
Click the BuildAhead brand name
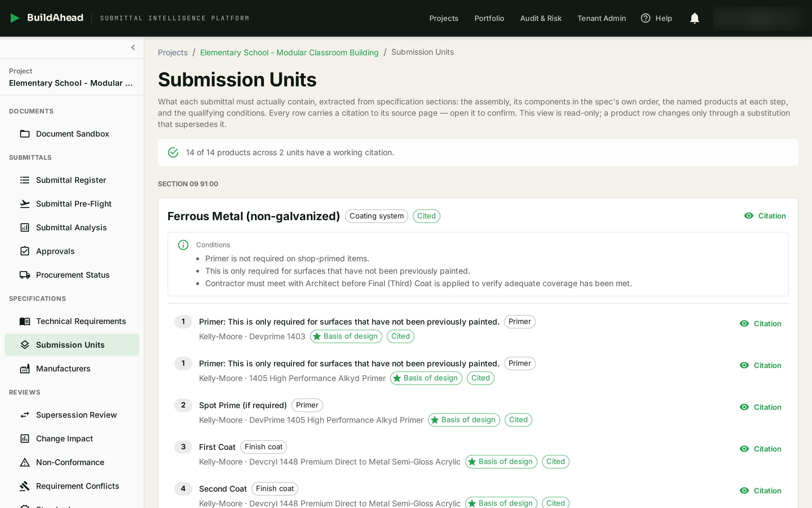(x=55, y=18)
